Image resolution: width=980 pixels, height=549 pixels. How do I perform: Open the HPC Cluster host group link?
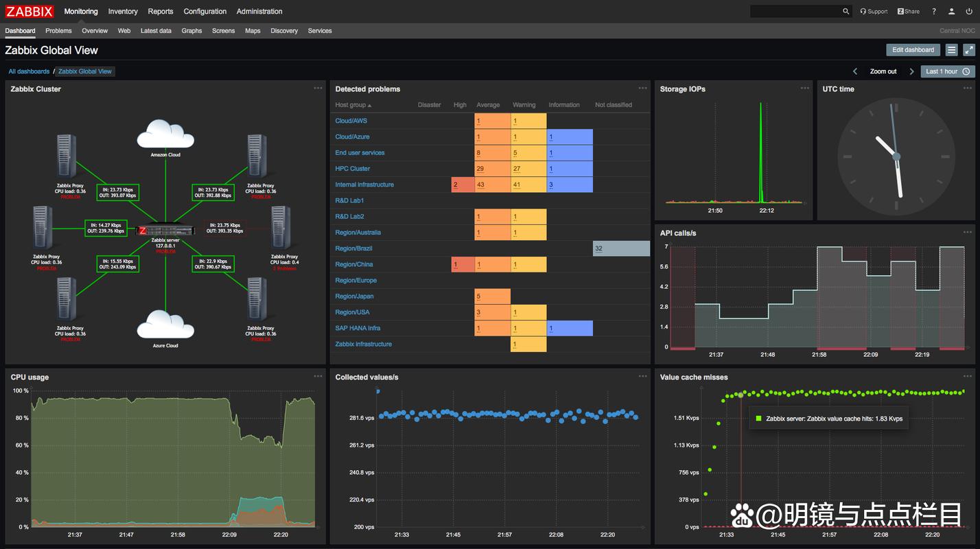[x=353, y=169]
